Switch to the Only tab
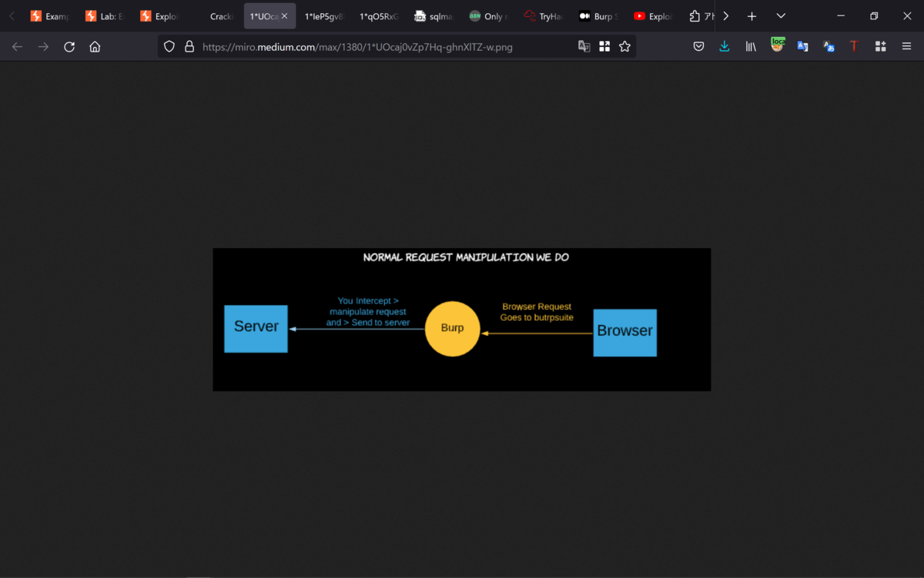This screenshot has width=924, height=578. point(488,16)
